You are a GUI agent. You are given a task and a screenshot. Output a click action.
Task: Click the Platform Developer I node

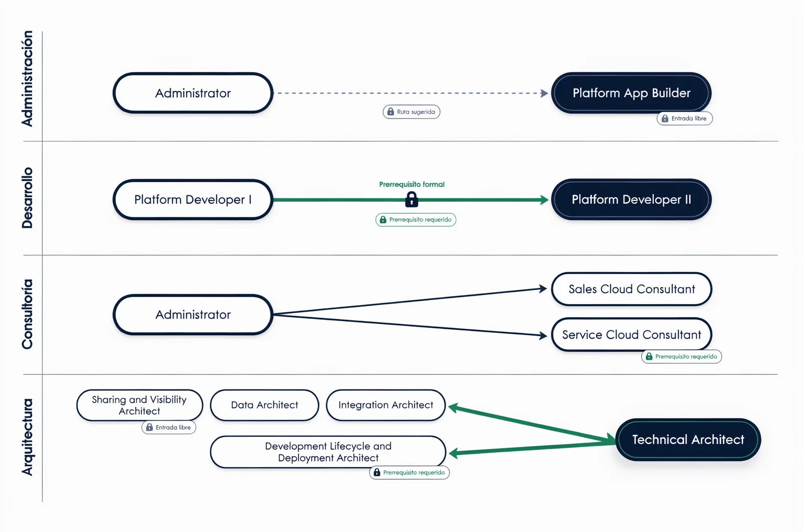coord(193,200)
